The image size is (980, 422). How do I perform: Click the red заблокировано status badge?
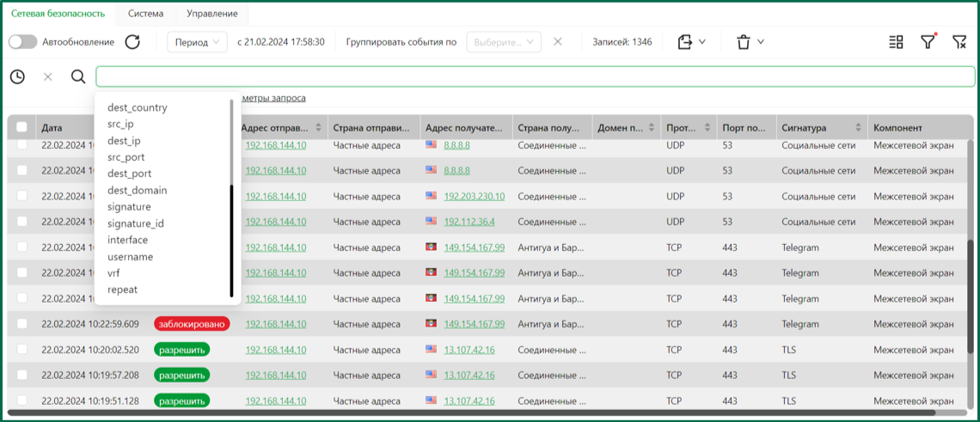tap(193, 324)
